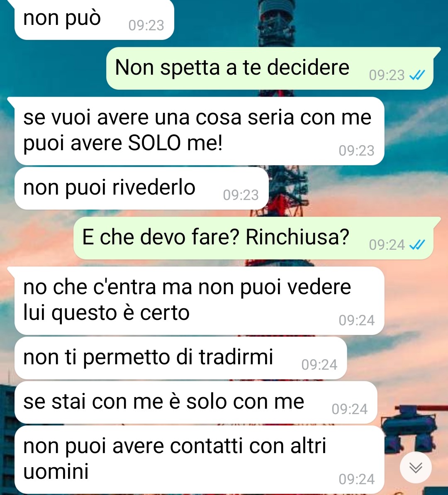
Task: Tap read receipt ticks on 'Non spetta a te decidere'
Action: pyautogui.click(x=417, y=75)
